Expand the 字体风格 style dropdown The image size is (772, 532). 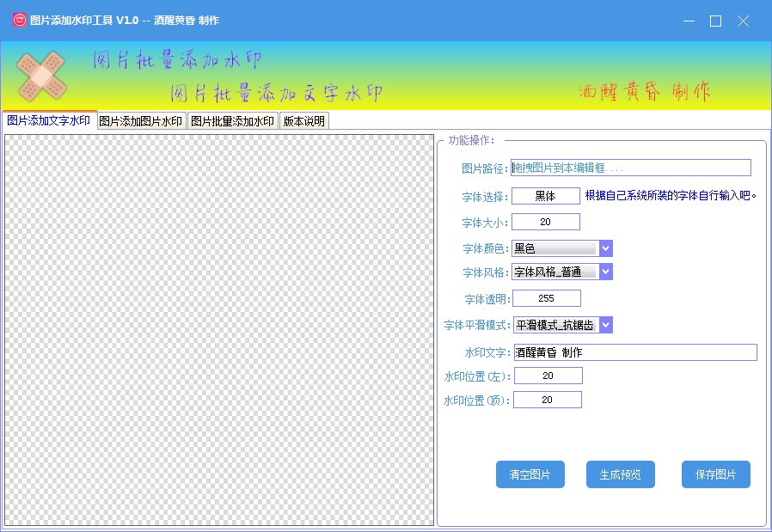click(604, 272)
